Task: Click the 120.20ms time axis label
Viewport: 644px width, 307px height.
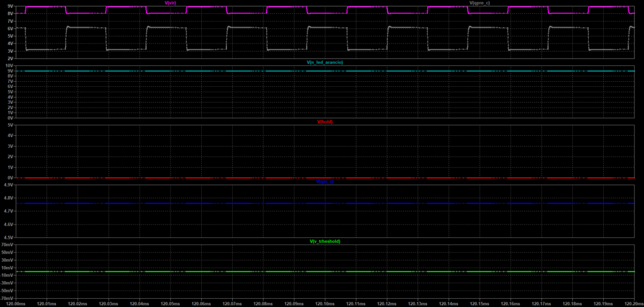Action: coord(633,304)
